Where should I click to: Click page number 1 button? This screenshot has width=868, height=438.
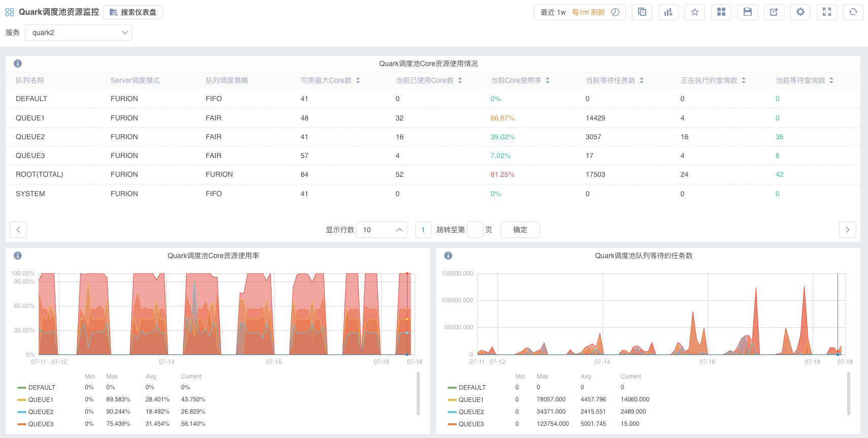(423, 230)
